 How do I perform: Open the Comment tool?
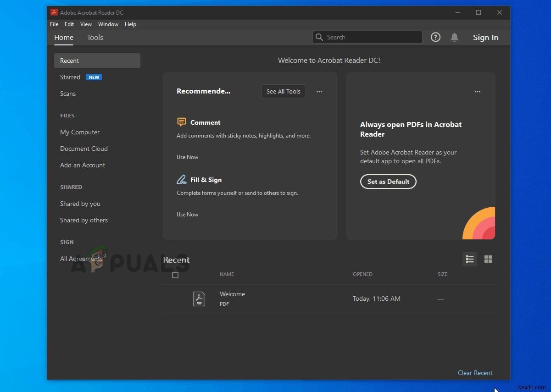coord(205,122)
